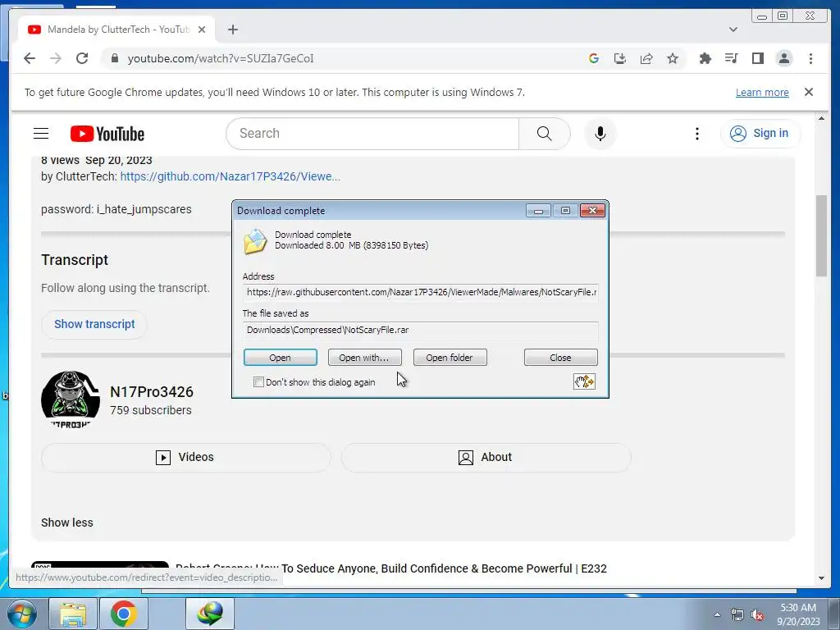Viewport: 840px width, 630px height.
Task: Dismiss the Chrome update notification bar
Action: click(809, 92)
